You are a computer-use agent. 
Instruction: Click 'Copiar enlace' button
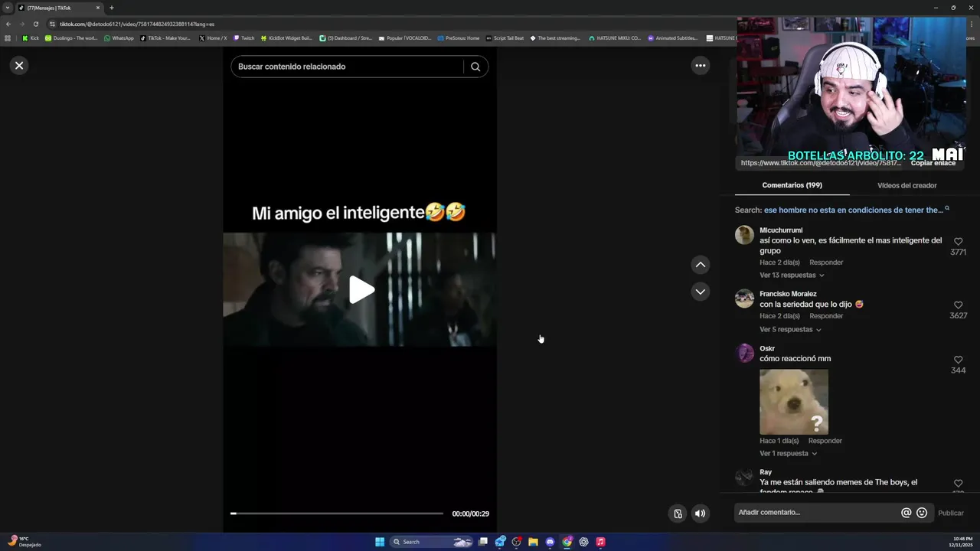[x=933, y=163]
